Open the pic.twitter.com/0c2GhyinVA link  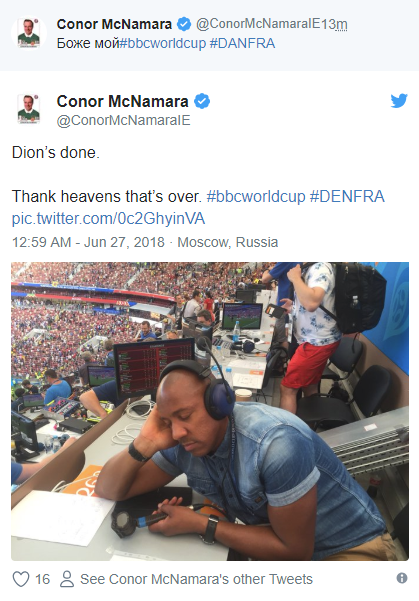108,218
